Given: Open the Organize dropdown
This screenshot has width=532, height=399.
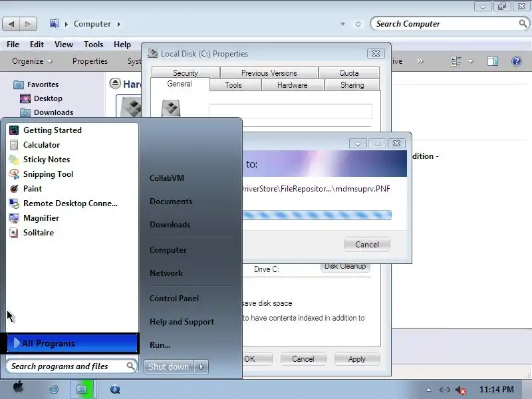Looking at the screenshot, I should (32, 61).
